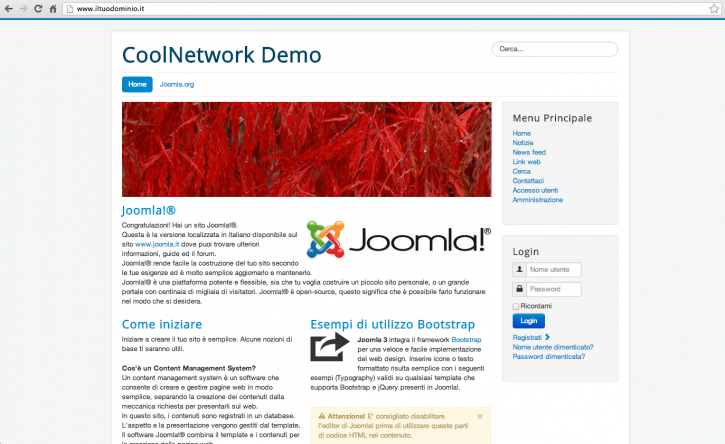Click the Joomla!® article heading
The image size is (725, 444).
point(148,210)
